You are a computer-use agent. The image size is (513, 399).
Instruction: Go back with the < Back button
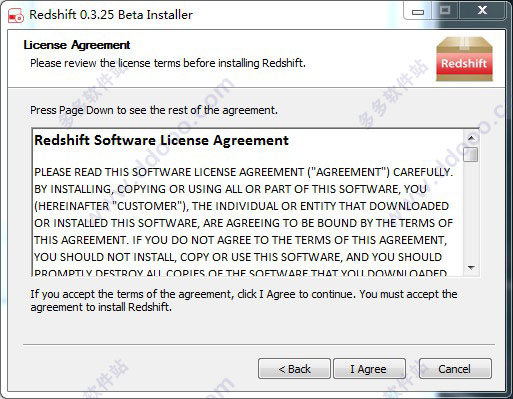click(x=294, y=369)
